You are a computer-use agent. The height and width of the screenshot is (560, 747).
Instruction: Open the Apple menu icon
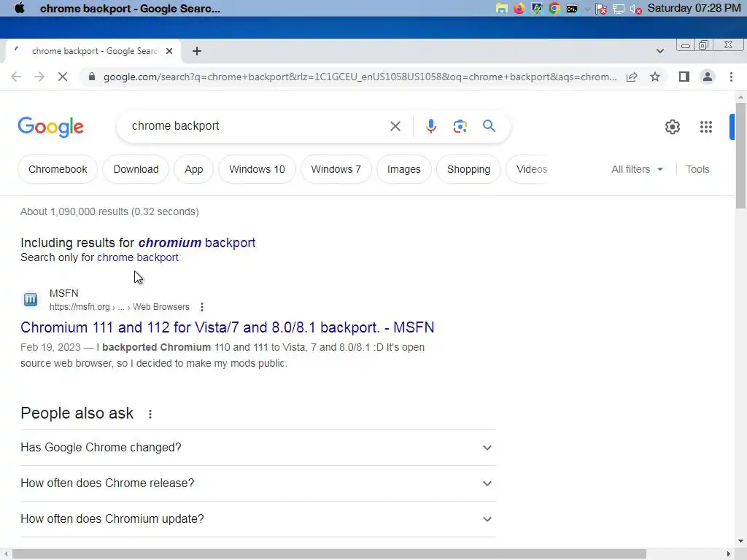pos(19,8)
